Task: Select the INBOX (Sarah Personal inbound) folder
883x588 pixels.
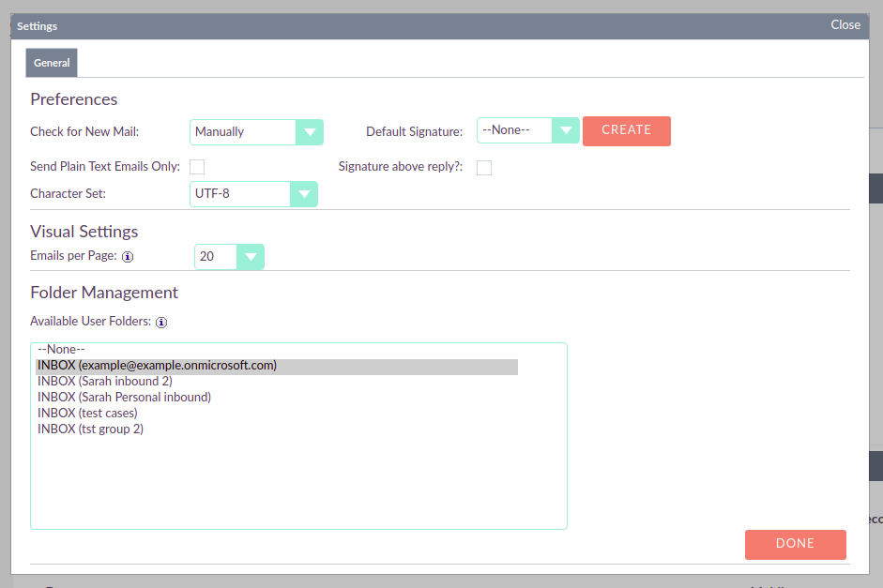Action: [122, 397]
